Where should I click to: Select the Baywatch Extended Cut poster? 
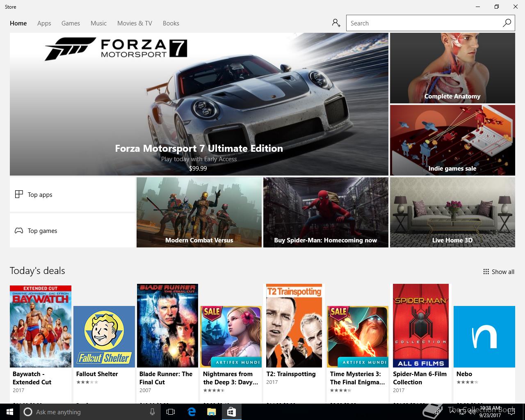tap(41, 326)
